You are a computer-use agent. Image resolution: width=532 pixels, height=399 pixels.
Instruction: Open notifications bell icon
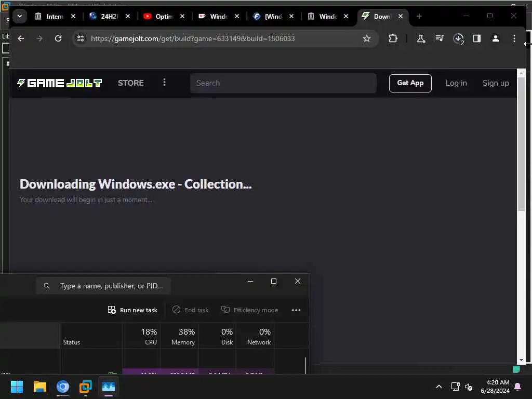(x=518, y=387)
